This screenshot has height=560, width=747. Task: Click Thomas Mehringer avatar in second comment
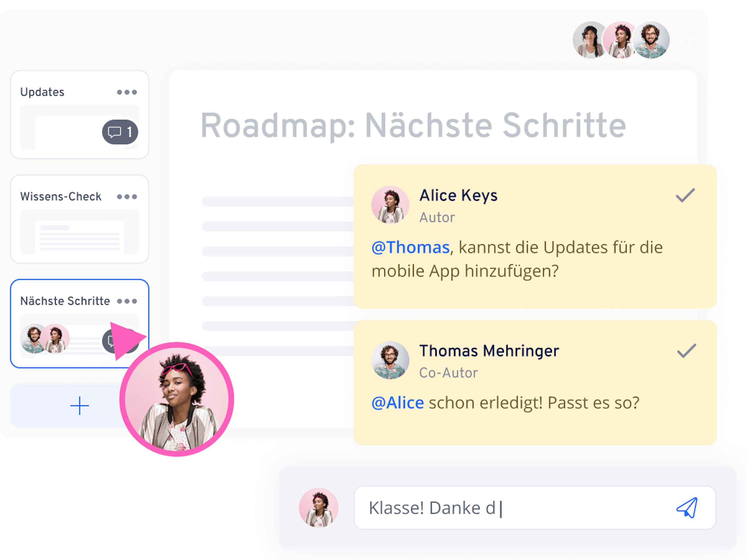coord(390,360)
